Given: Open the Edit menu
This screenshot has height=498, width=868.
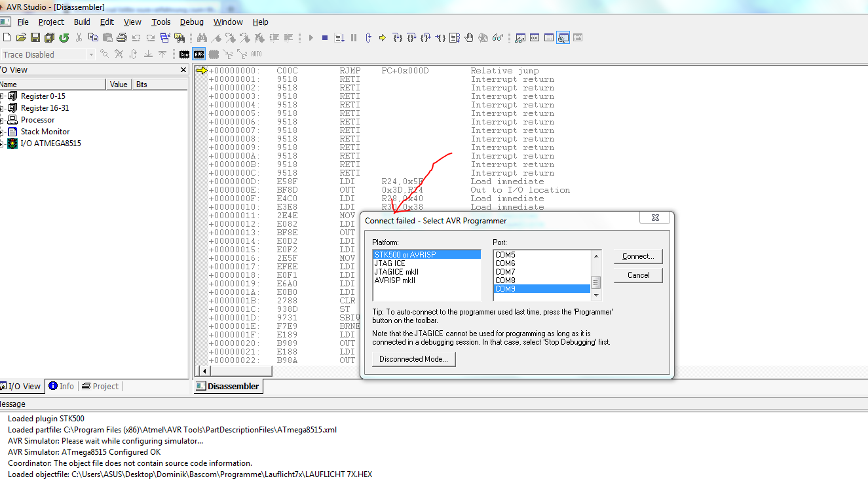Looking at the screenshot, I should coord(107,22).
